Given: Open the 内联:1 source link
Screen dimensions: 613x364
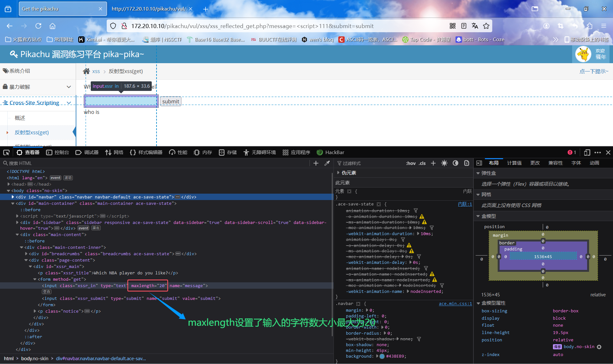Looking at the screenshot, I should coord(465,204).
